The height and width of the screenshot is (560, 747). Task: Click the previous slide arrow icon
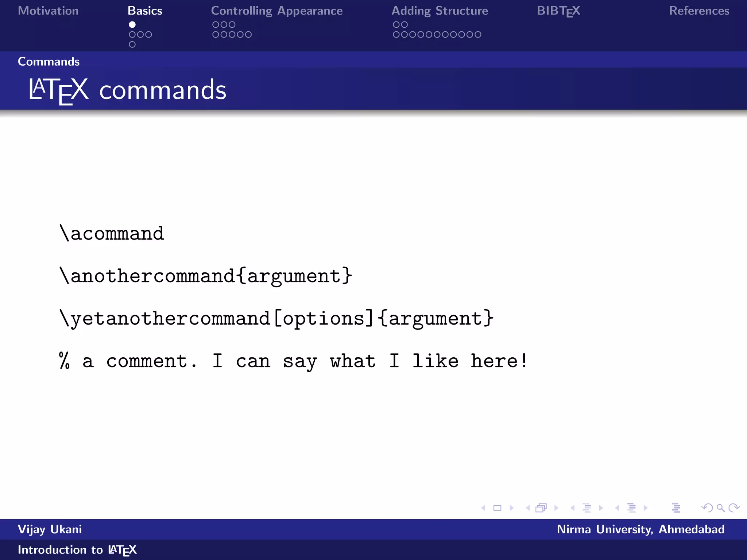(x=483, y=508)
